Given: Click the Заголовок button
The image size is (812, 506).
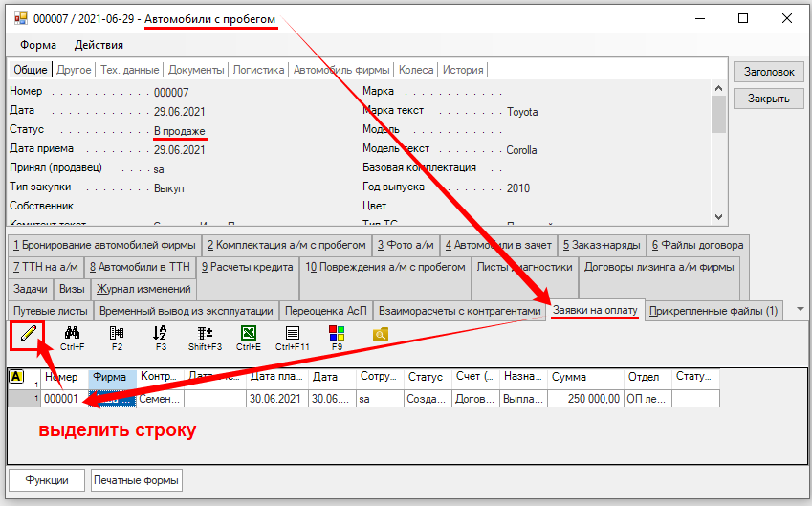Looking at the screenshot, I should coord(768,72).
